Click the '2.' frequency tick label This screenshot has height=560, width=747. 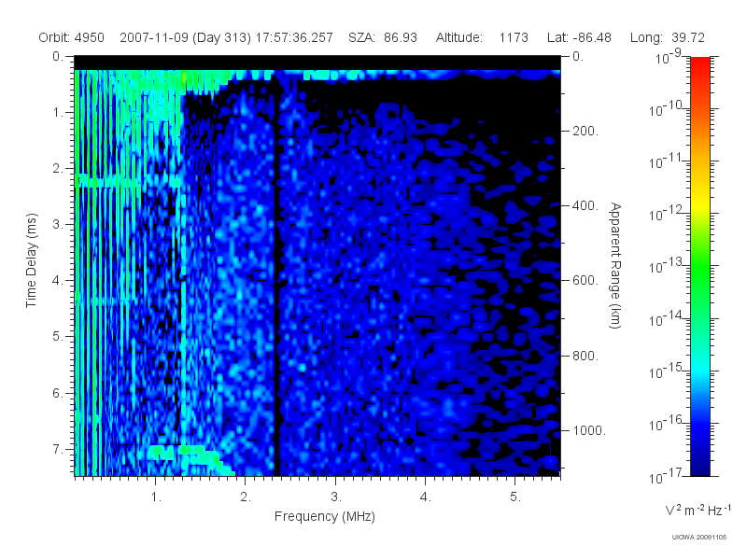(246, 497)
